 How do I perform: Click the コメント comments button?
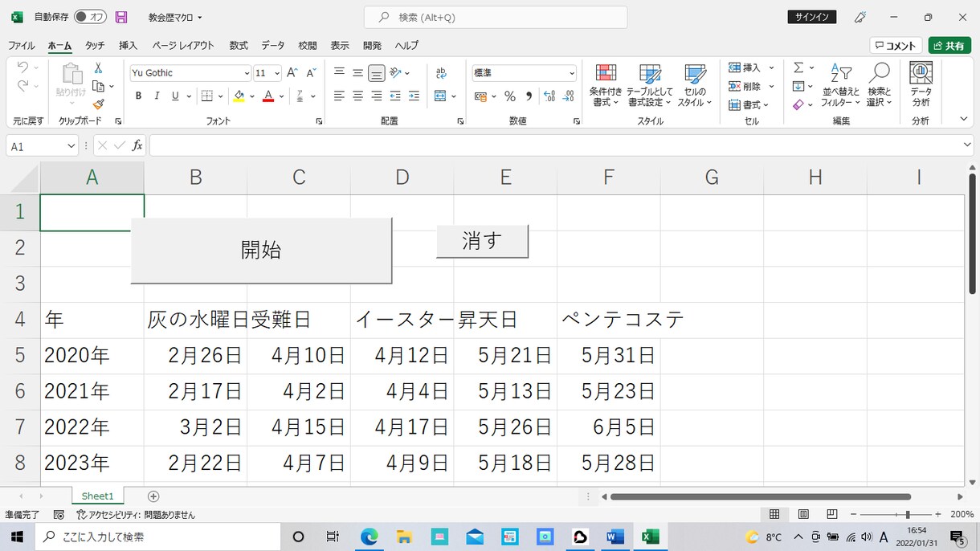[x=896, y=46]
